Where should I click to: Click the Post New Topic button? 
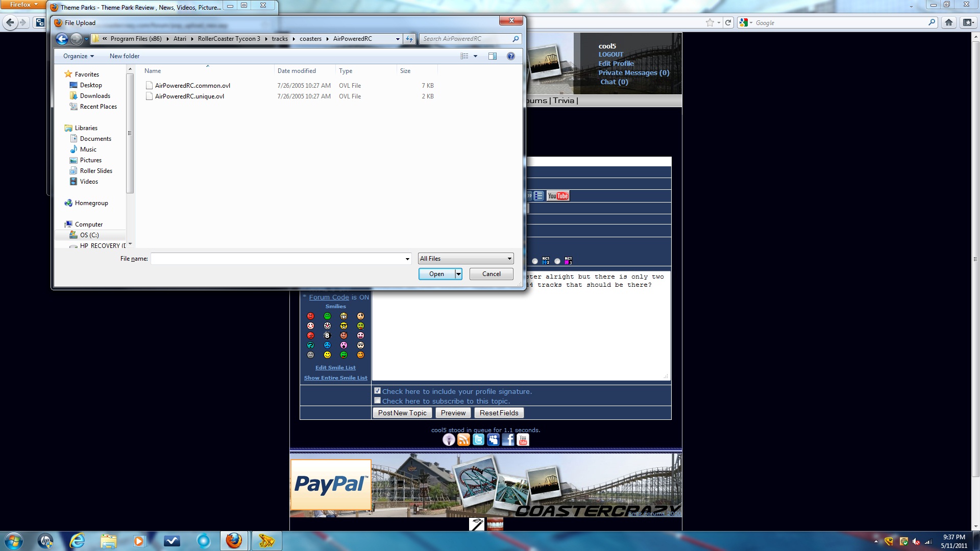click(402, 413)
